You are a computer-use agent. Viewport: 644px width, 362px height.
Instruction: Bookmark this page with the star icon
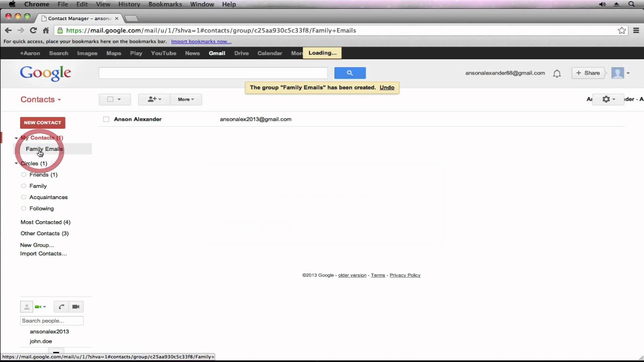pyautogui.click(x=622, y=30)
